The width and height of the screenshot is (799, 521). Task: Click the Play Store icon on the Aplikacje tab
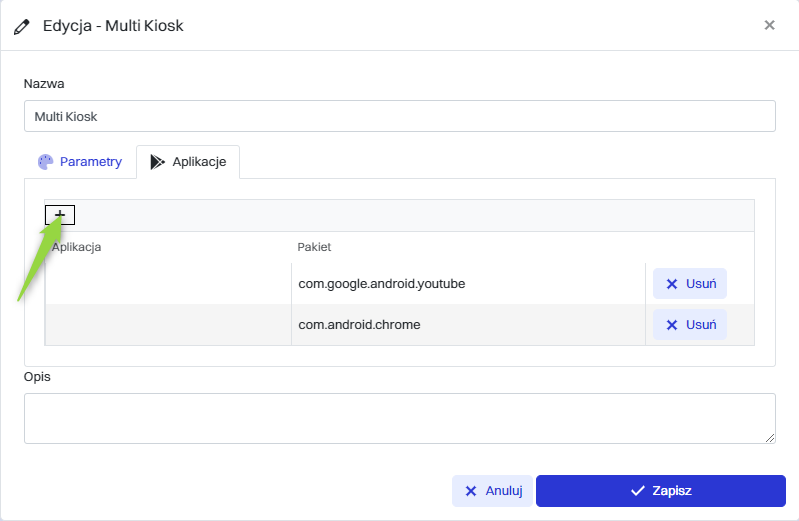coord(157,162)
